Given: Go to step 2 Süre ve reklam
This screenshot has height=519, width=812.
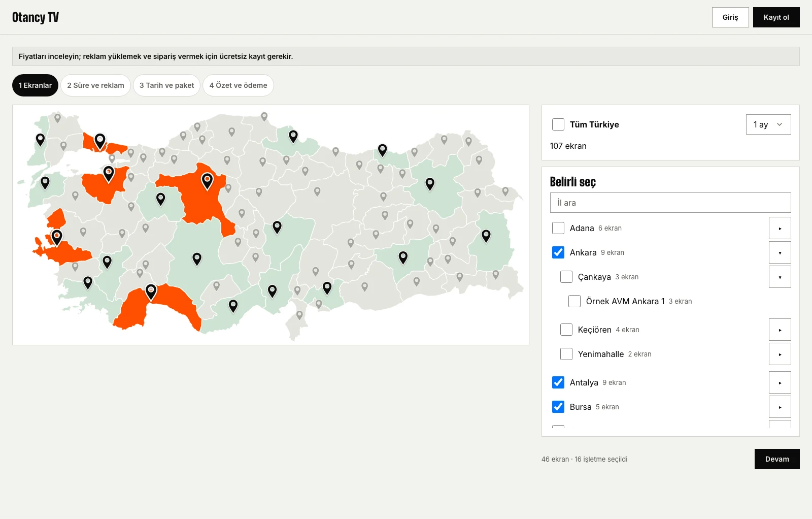Looking at the screenshot, I should point(95,85).
